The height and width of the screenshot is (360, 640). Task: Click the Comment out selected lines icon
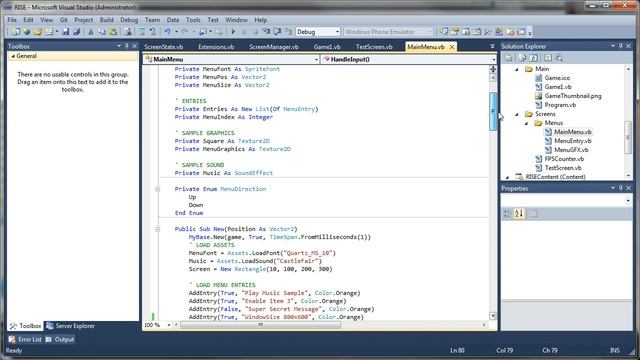click(142, 31)
